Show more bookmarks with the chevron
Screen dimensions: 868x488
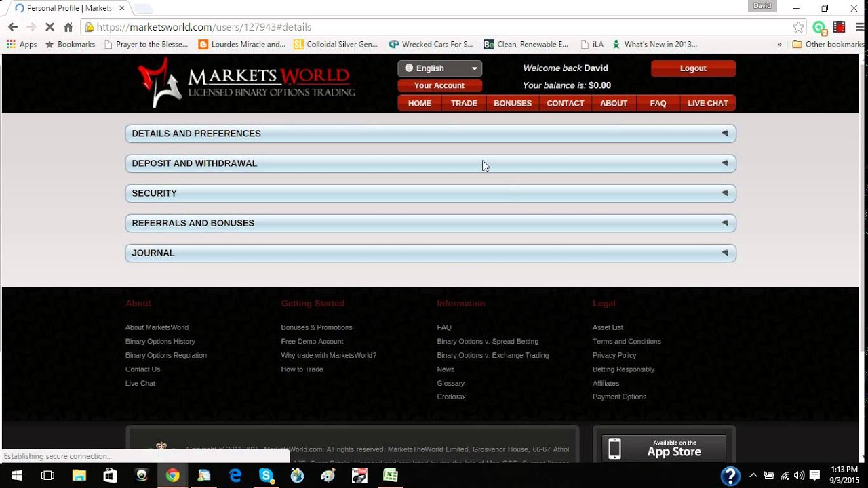[x=779, y=45]
